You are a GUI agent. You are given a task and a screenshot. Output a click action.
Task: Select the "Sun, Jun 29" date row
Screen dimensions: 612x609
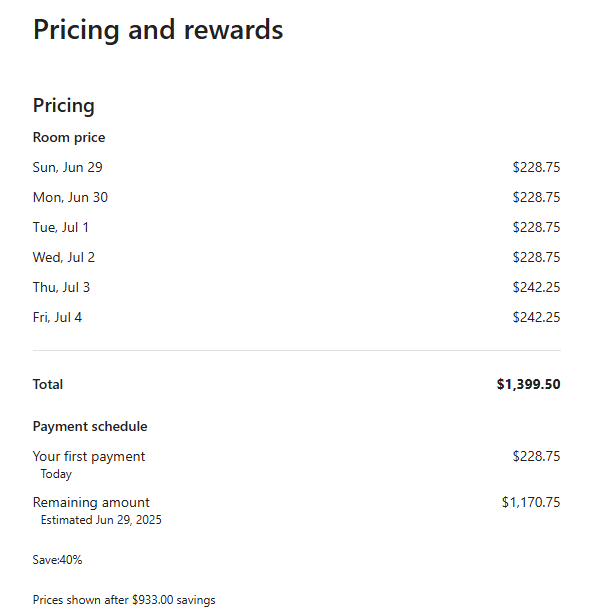pyautogui.click(x=68, y=167)
